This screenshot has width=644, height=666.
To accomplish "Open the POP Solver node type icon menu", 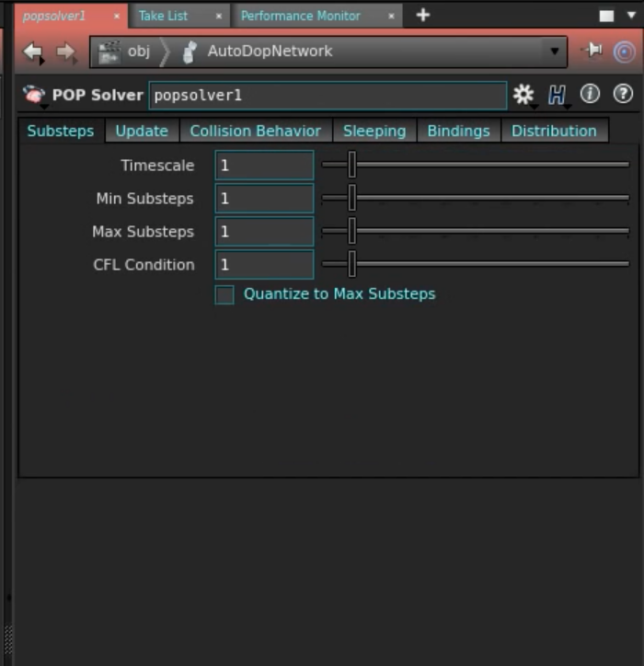I will click(34, 95).
